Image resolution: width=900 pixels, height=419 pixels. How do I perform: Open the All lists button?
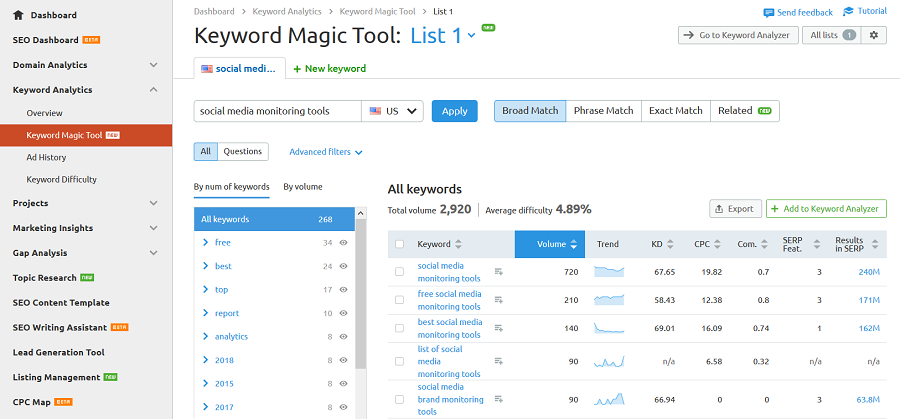(832, 35)
